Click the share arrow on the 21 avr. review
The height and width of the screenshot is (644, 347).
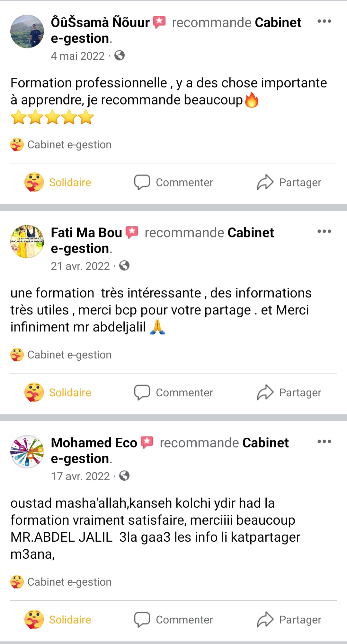[x=265, y=392]
